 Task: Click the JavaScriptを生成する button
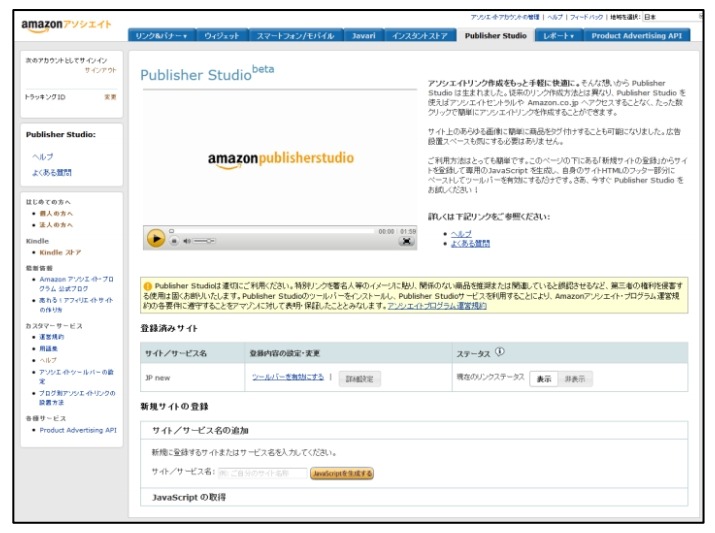point(342,473)
